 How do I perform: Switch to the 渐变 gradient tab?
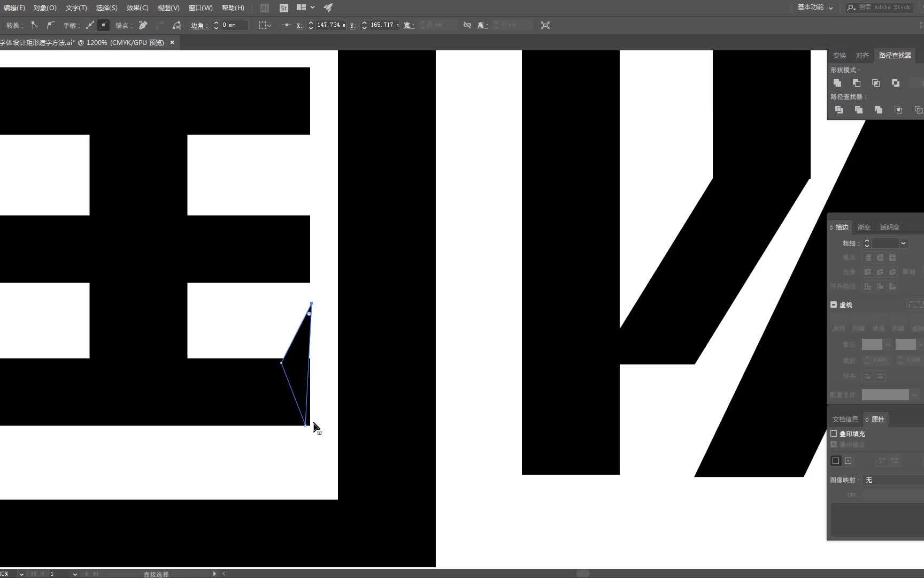(x=864, y=227)
